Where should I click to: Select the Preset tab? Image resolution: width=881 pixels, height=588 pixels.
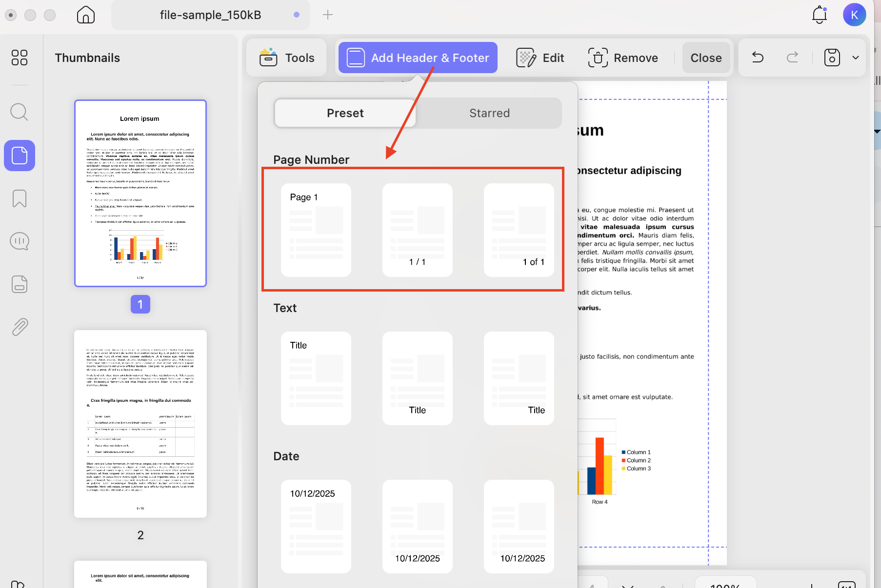[x=345, y=113]
